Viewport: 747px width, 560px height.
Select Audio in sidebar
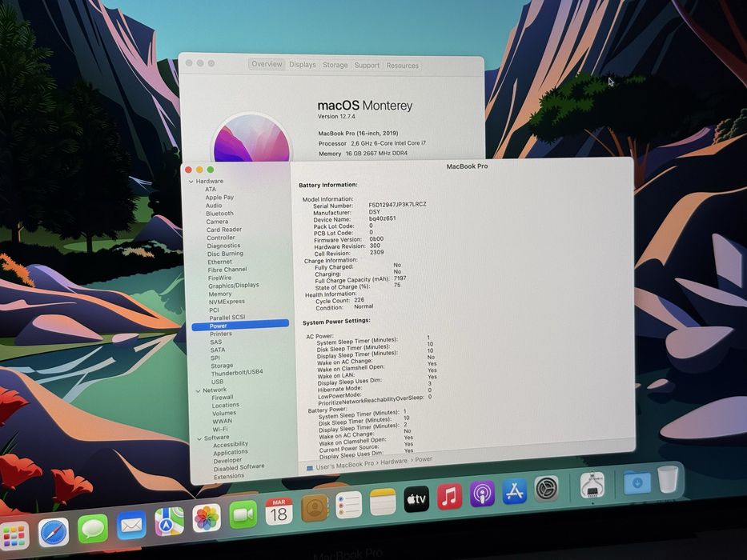point(214,206)
